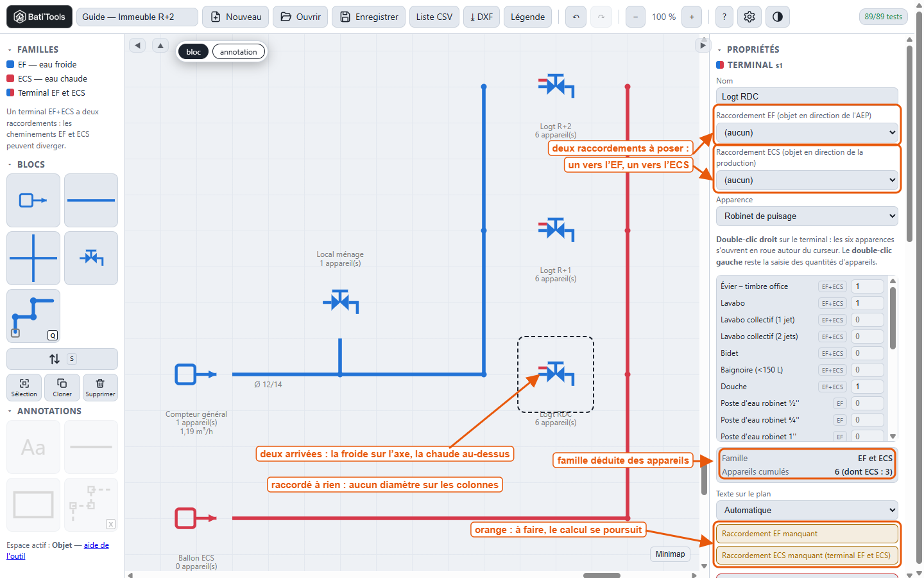Click the Raccordement ECS manquant warning
The image size is (924, 578).
[807, 556]
